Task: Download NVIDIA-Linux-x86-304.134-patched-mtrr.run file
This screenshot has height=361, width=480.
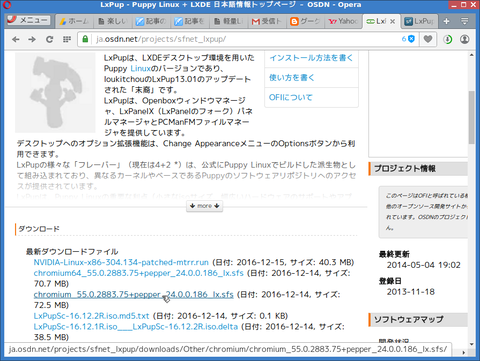Action: point(121,262)
